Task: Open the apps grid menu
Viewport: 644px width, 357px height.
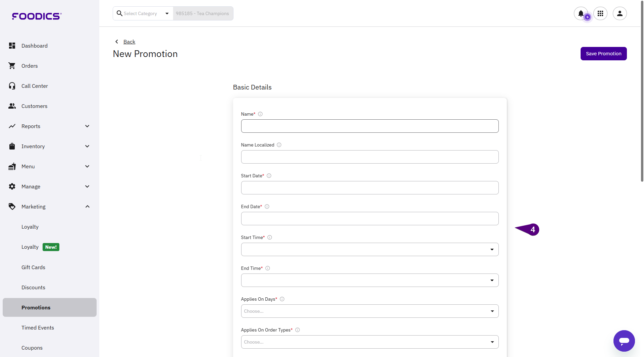Action: click(x=600, y=13)
